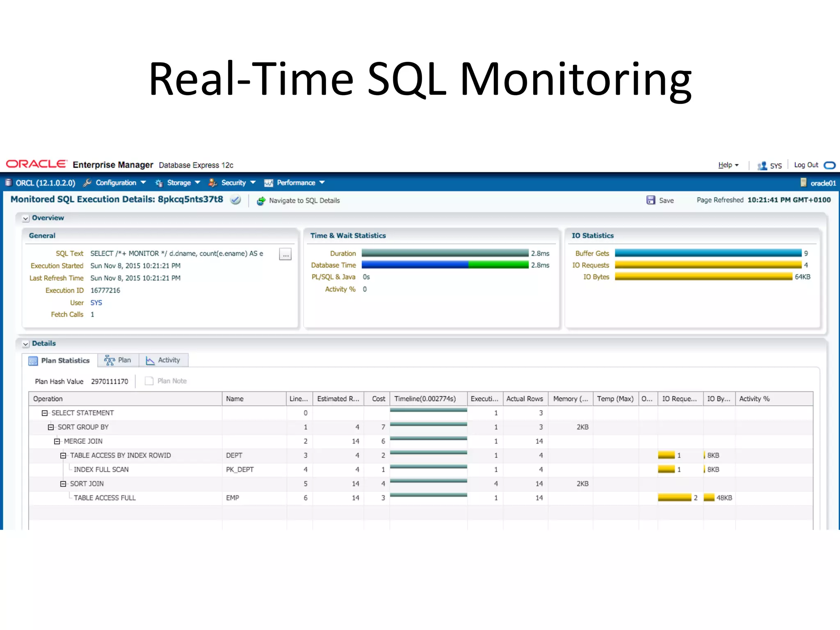This screenshot has width=840, height=630.
Task: Click the Activity chart icon
Action: [x=150, y=361]
